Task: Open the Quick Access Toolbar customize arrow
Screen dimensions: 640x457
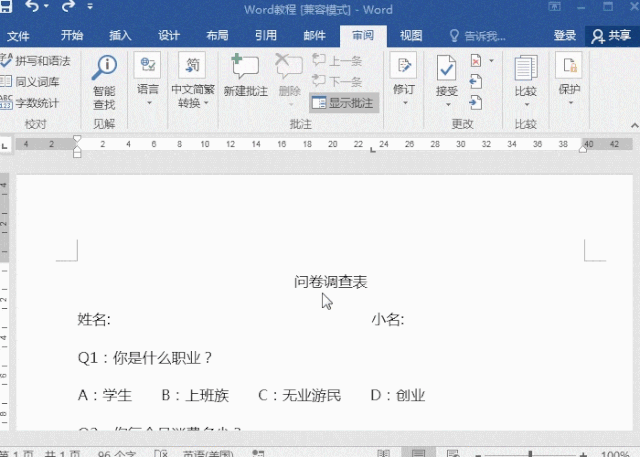Action: coord(90,6)
